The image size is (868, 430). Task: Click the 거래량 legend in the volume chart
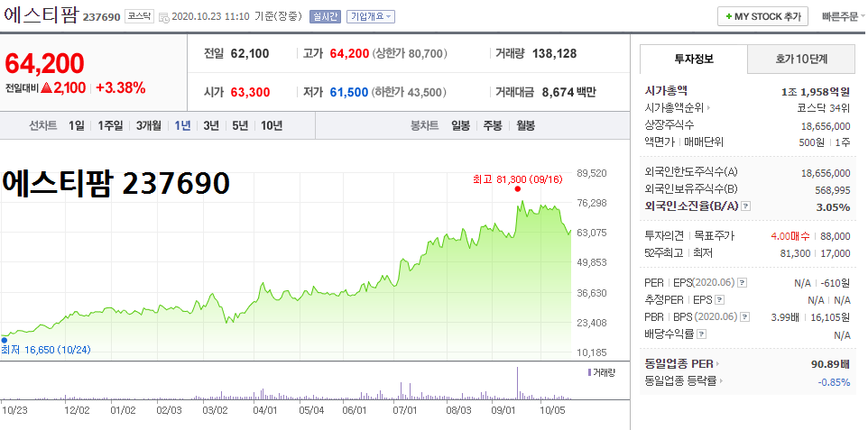pos(601,372)
